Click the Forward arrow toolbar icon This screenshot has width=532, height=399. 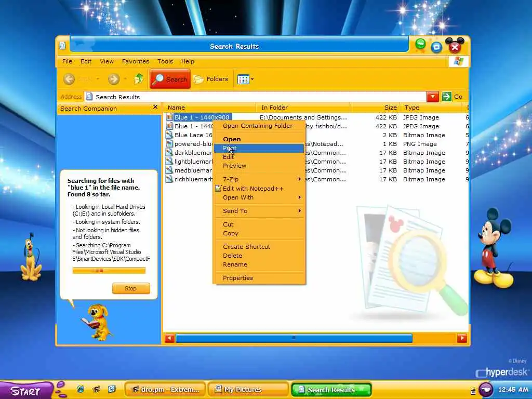114,79
